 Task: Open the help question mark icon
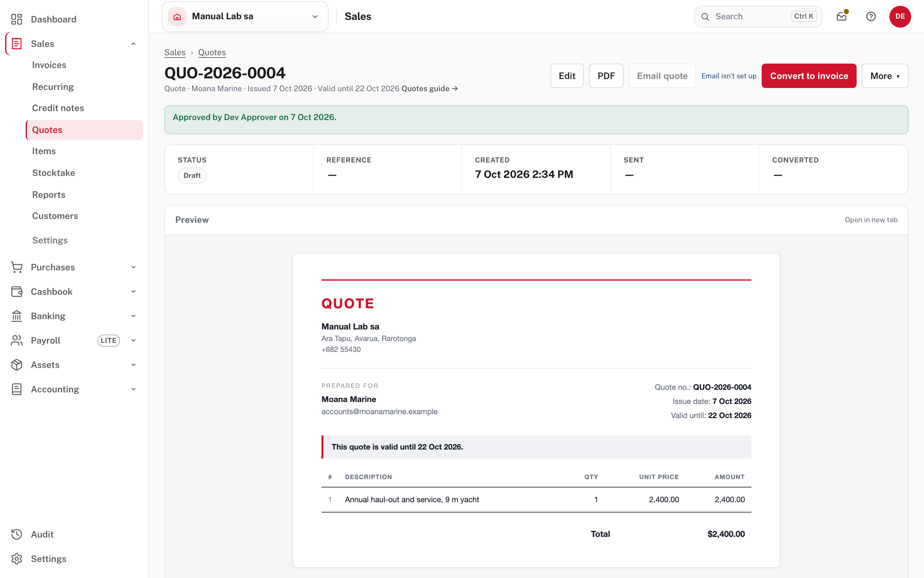coord(871,16)
